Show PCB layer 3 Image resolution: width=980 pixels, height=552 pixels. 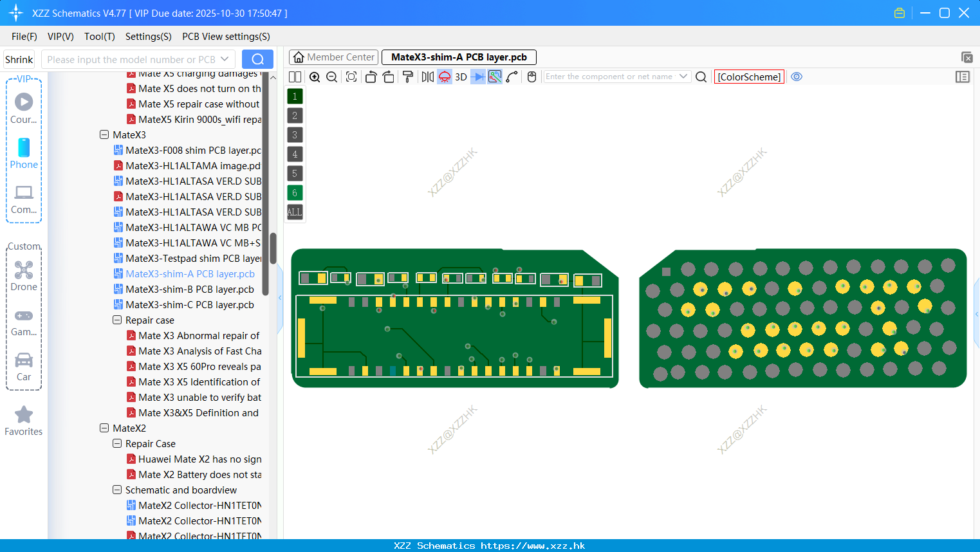point(295,135)
